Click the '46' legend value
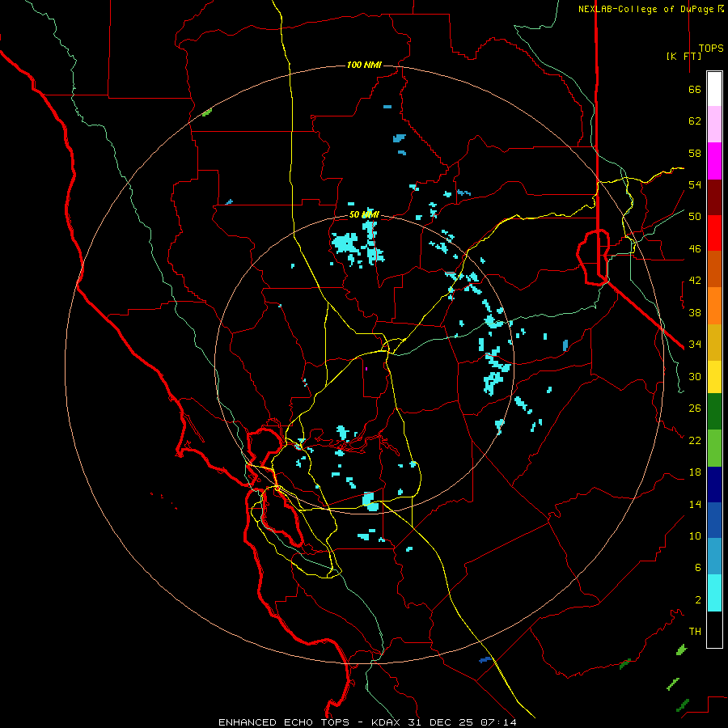 [695, 249]
